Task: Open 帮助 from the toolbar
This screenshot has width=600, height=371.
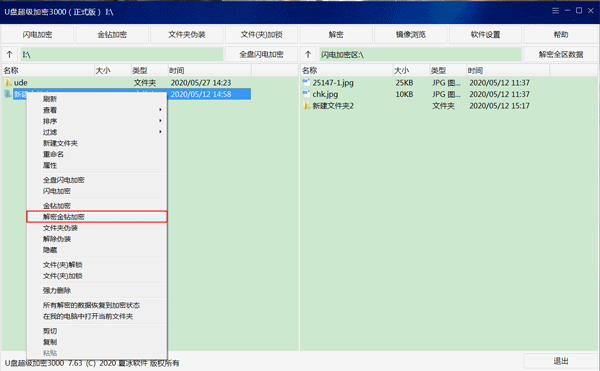Action: 561,34
